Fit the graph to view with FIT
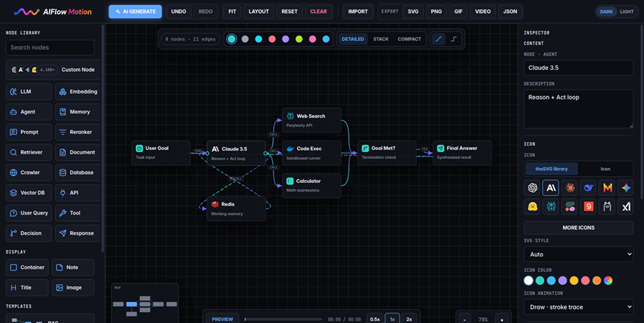The height and width of the screenshot is (323, 644). tap(232, 12)
